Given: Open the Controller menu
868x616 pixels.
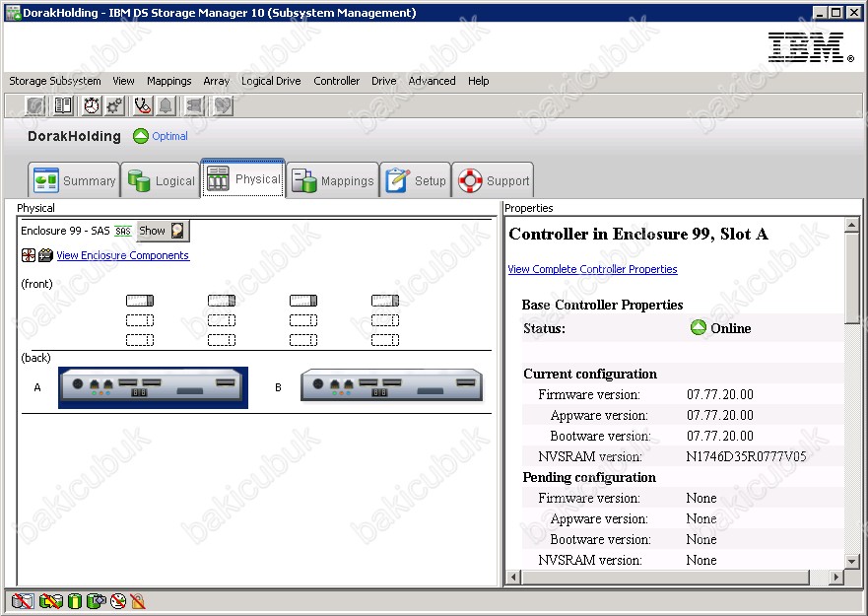Looking at the screenshot, I should 337,81.
